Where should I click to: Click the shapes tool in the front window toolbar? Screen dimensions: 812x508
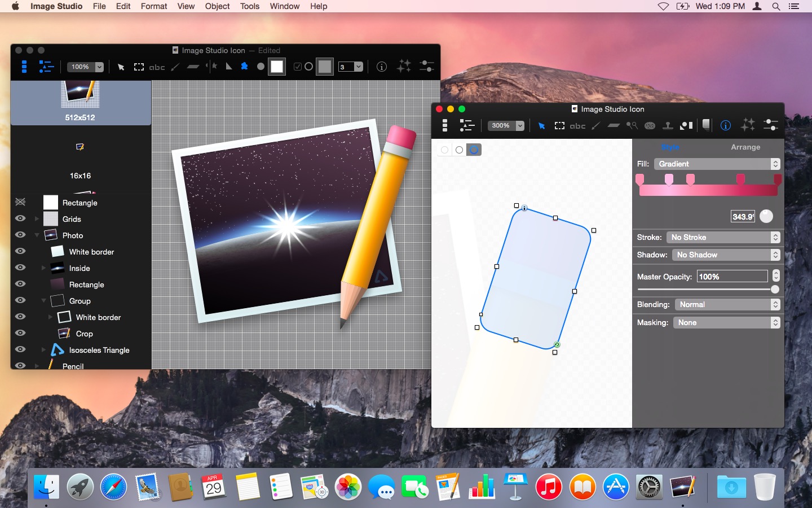click(x=686, y=126)
